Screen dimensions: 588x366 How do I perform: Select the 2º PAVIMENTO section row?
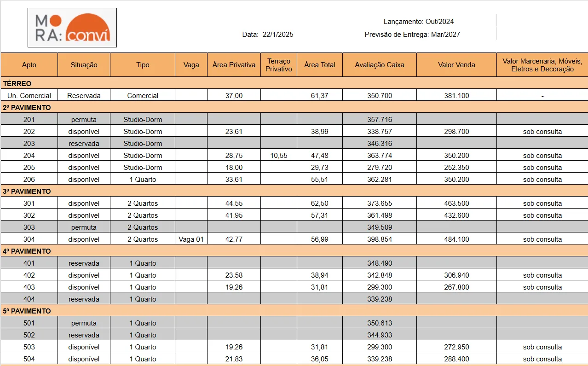(294, 107)
